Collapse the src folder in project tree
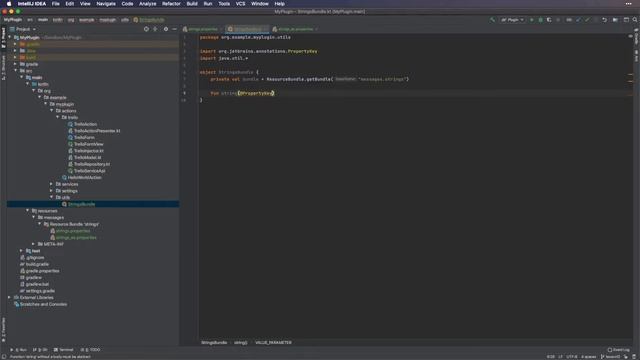The width and height of the screenshot is (640, 360). (x=16, y=71)
